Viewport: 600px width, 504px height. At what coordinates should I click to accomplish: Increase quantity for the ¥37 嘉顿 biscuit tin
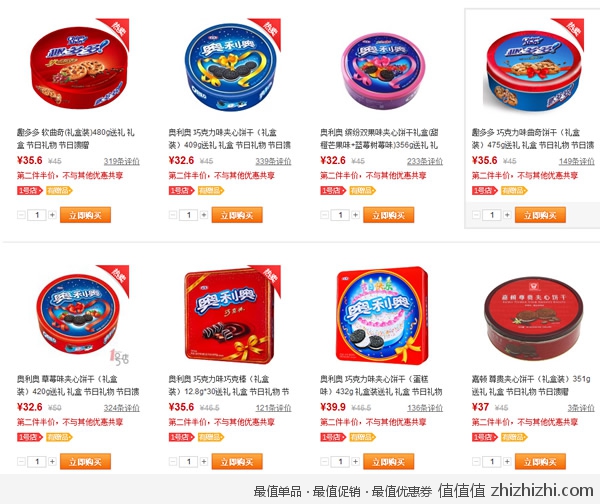pos(507,462)
